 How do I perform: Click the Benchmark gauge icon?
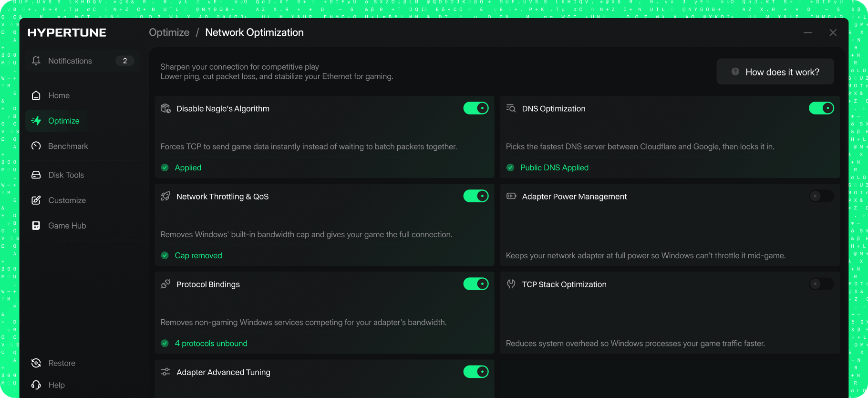(36, 146)
